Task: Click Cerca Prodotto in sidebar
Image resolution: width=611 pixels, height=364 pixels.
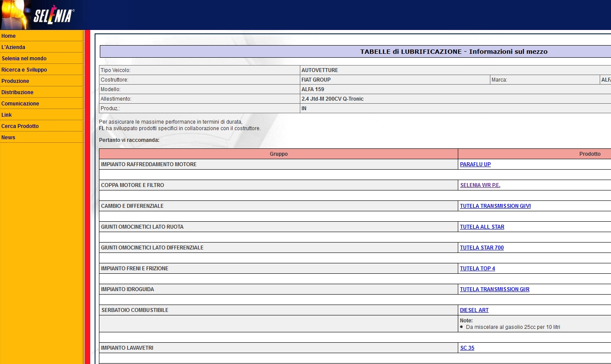Action: [20, 126]
